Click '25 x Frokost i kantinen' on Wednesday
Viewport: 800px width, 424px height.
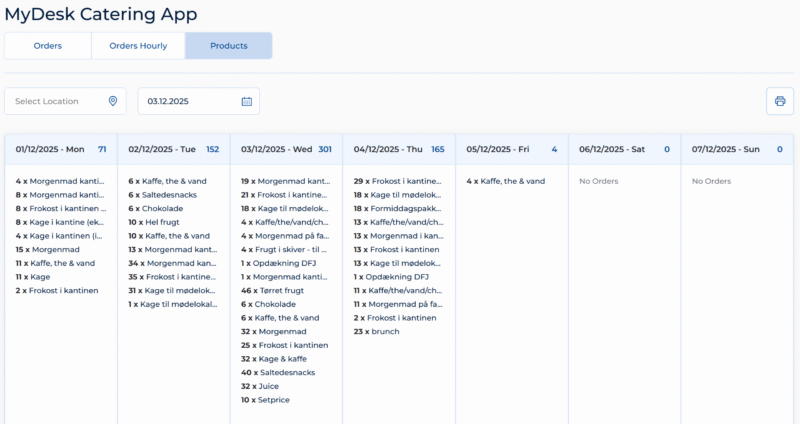click(x=285, y=345)
